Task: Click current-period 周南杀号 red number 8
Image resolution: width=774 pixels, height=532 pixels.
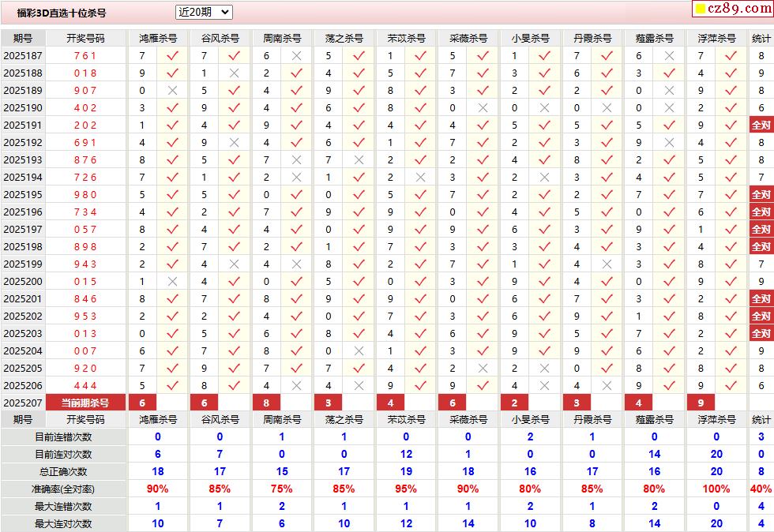Action: [266, 403]
